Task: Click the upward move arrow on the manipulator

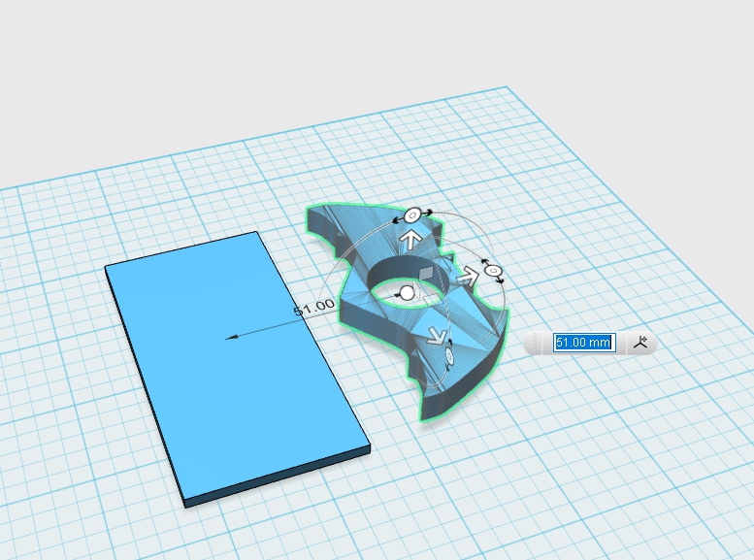Action: pos(411,239)
